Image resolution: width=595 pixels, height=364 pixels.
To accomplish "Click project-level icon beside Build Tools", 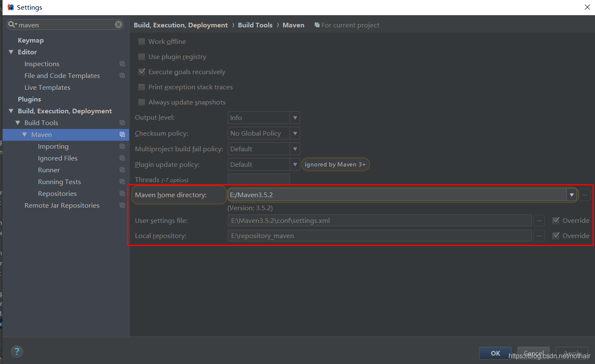I will tap(122, 123).
